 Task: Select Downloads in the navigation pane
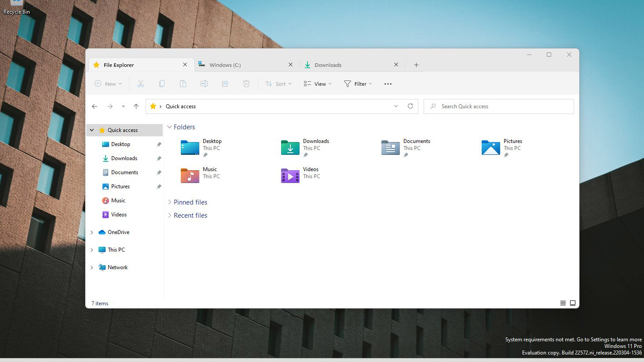click(124, 158)
